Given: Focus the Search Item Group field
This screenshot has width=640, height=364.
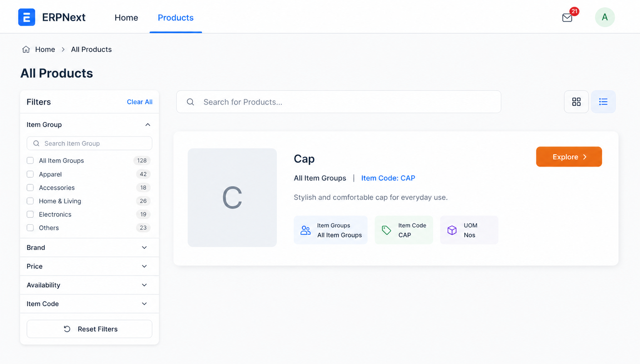Looking at the screenshot, I should pos(89,144).
